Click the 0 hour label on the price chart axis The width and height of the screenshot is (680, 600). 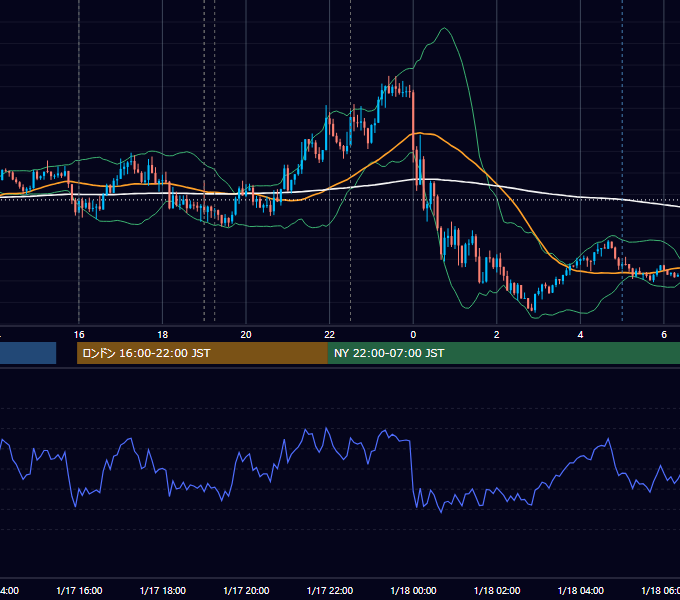413,335
